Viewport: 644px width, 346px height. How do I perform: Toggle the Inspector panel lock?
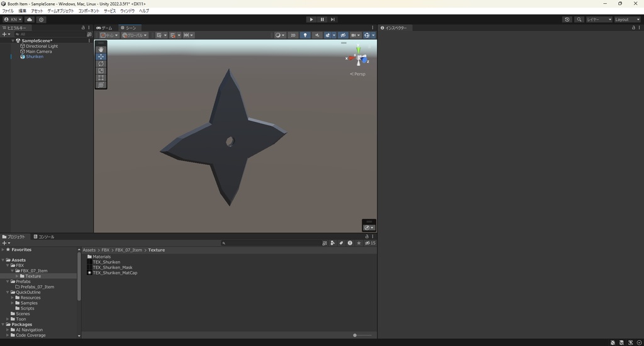coord(633,28)
